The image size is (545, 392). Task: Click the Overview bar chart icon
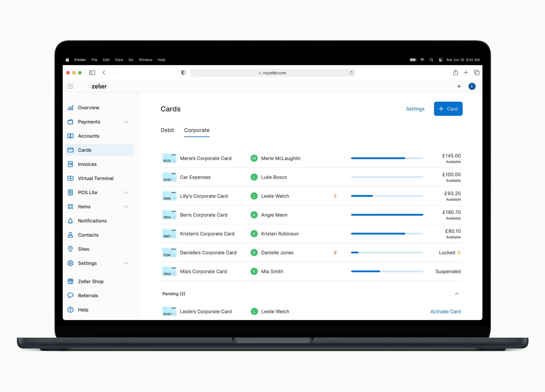pyautogui.click(x=70, y=108)
